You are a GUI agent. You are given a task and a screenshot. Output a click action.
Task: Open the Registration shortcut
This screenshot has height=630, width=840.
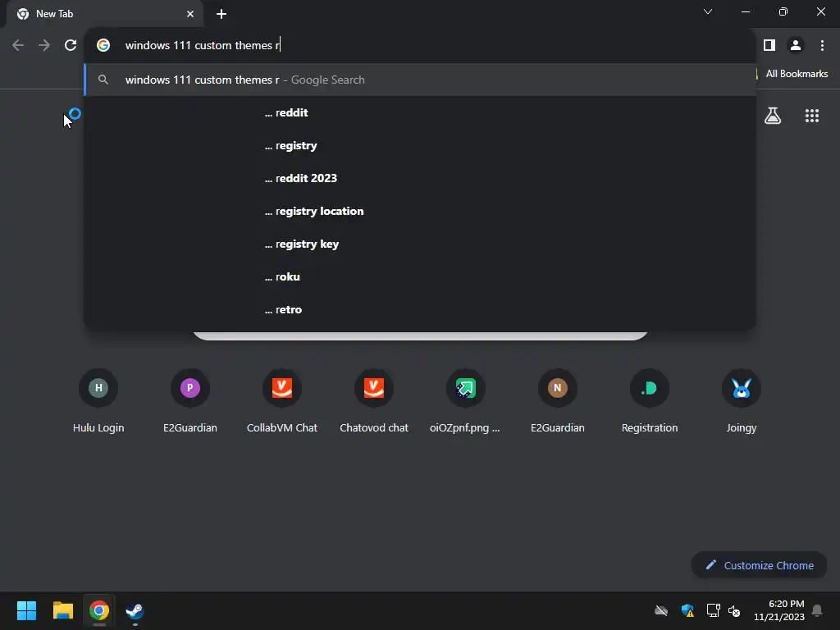coord(650,402)
